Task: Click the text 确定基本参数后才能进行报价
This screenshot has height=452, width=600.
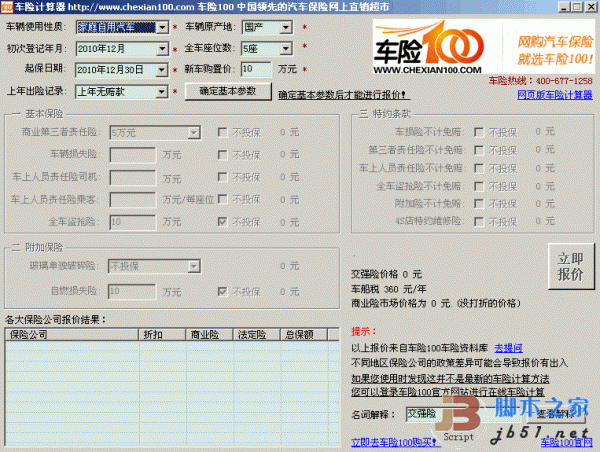Action: 342,95
